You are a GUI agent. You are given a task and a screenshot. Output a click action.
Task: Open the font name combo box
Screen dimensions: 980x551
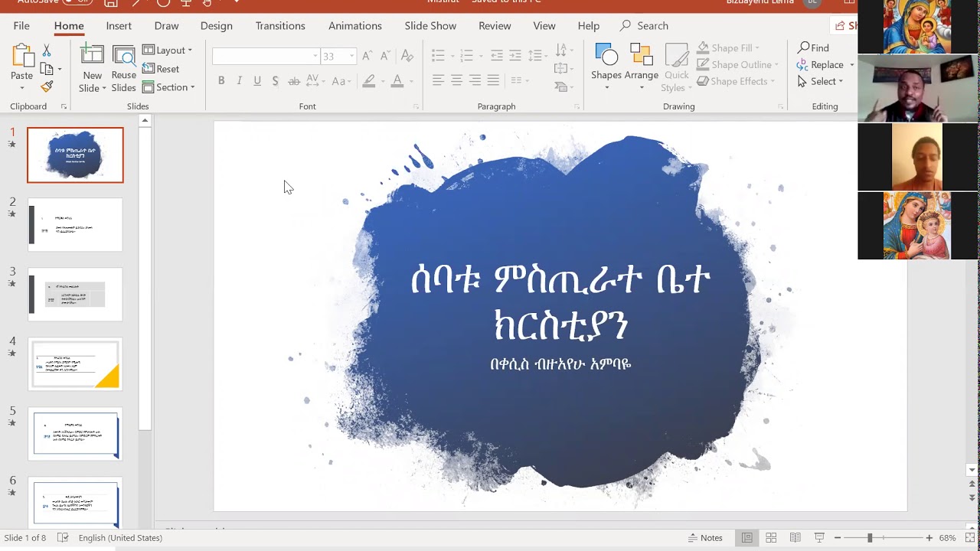coord(266,56)
